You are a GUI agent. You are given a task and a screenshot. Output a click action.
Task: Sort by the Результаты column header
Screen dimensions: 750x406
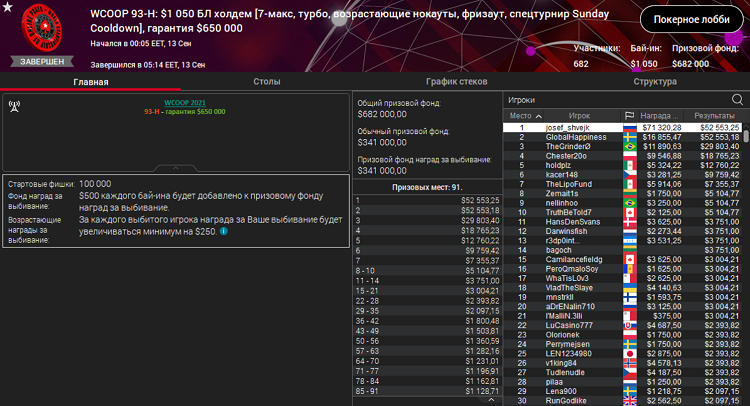pyautogui.click(x=714, y=116)
